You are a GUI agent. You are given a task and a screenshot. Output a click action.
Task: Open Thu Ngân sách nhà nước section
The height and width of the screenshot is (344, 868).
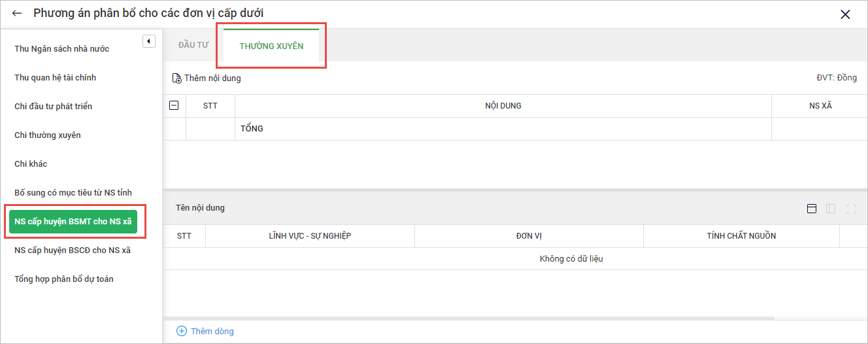pyautogui.click(x=62, y=49)
